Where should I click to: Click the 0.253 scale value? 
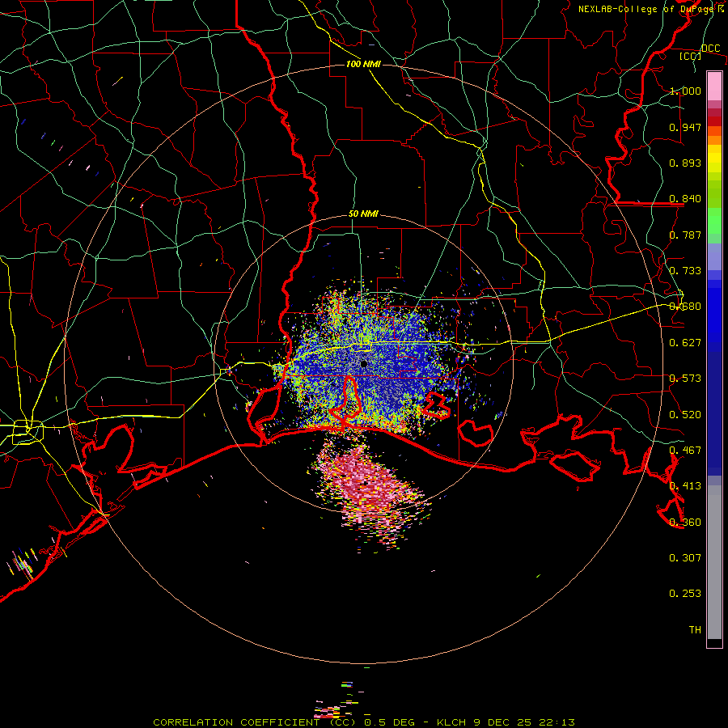coord(685,594)
